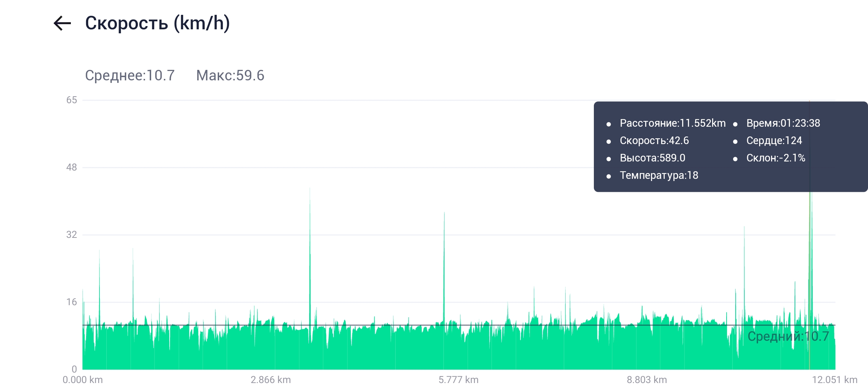Click the Высота:589.0 tooltip entry
Screen dimensions: 868x391
[x=652, y=158]
